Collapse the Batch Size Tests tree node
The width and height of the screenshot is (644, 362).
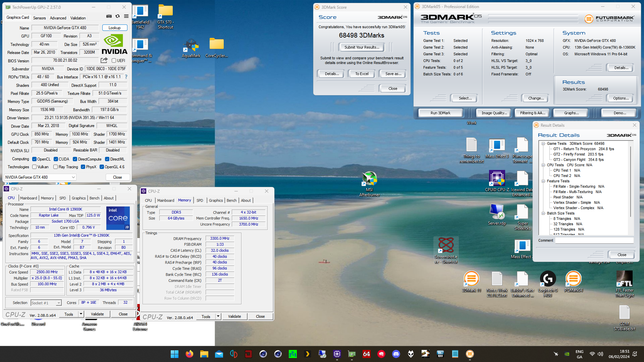(x=543, y=213)
